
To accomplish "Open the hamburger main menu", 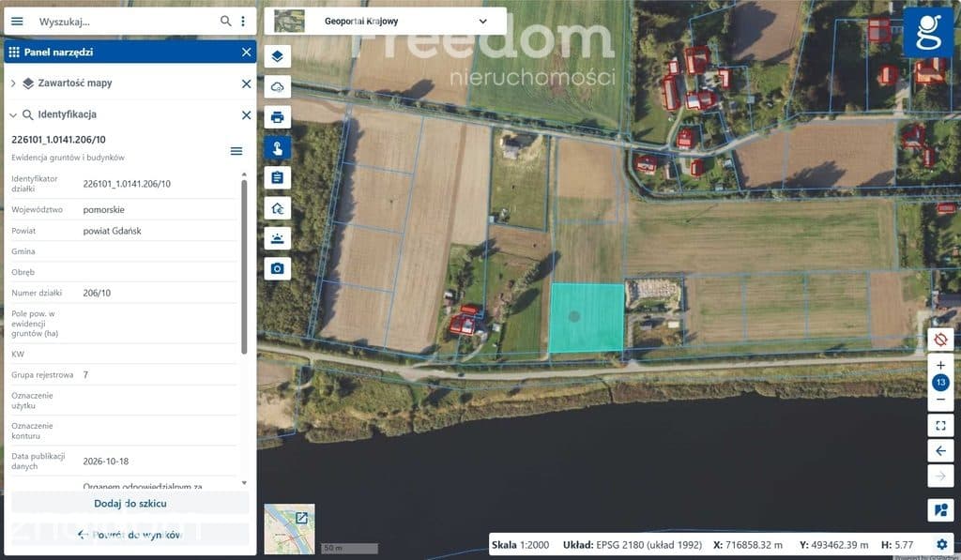I will tap(17, 22).
